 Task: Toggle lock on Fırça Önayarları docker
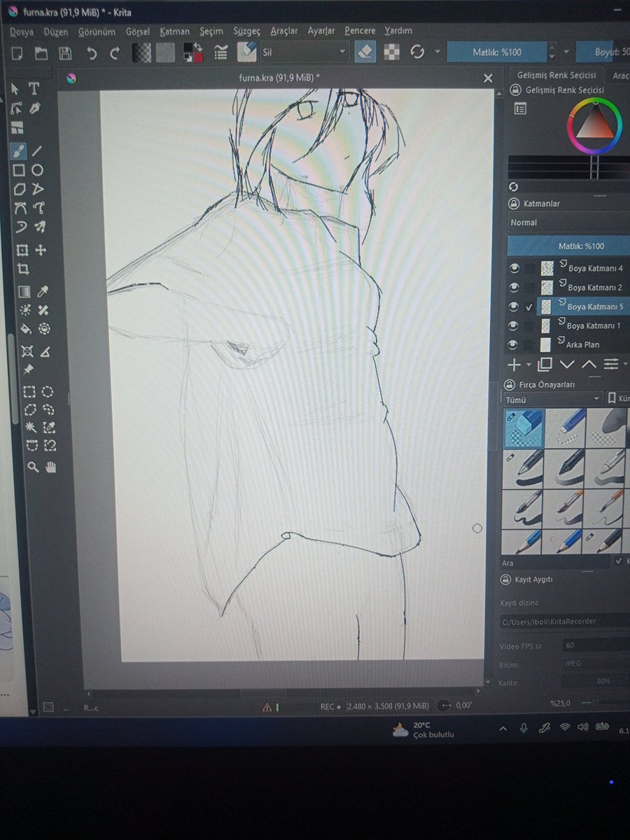pos(508,385)
